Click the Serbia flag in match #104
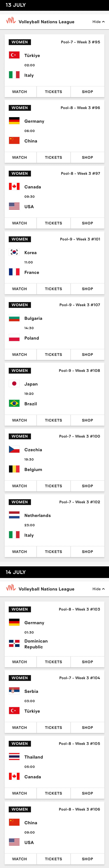109x868 pixels. pos(14,691)
